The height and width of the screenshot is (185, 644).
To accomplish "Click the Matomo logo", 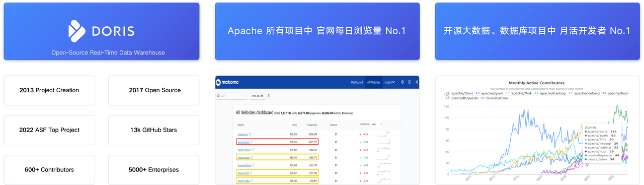I will [x=227, y=82].
